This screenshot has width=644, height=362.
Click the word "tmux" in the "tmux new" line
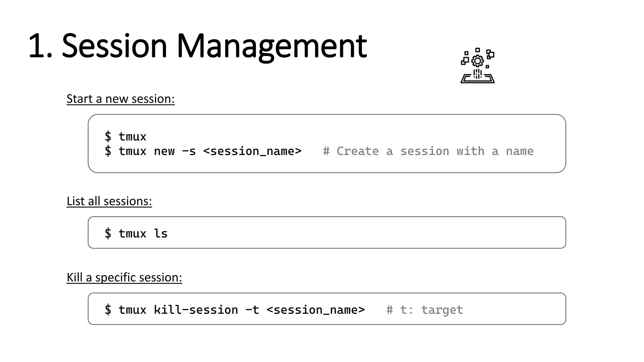coord(132,151)
